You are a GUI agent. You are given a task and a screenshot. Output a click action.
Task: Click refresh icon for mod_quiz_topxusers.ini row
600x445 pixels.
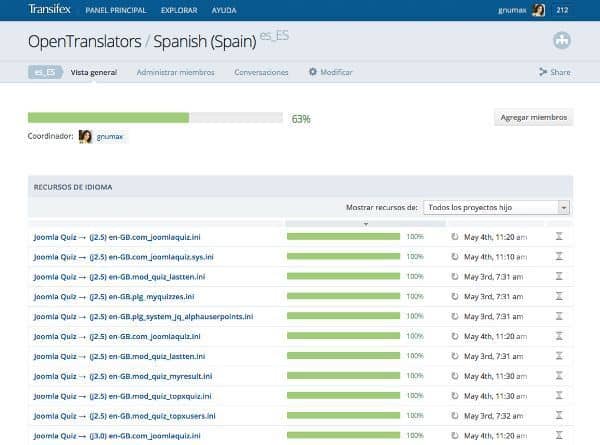(455, 416)
